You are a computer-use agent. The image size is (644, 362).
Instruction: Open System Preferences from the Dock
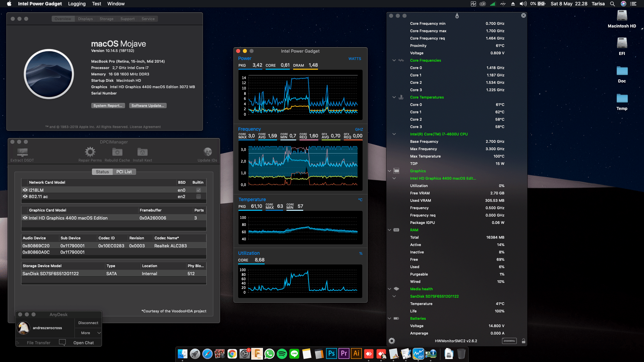[245, 354]
